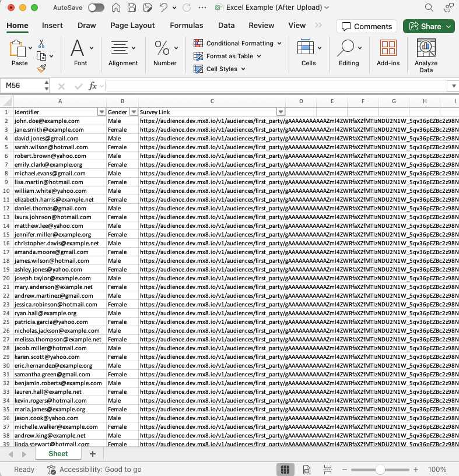Click the Name Box showing M56
Viewport: 459px width, 476px height.
tap(21, 86)
